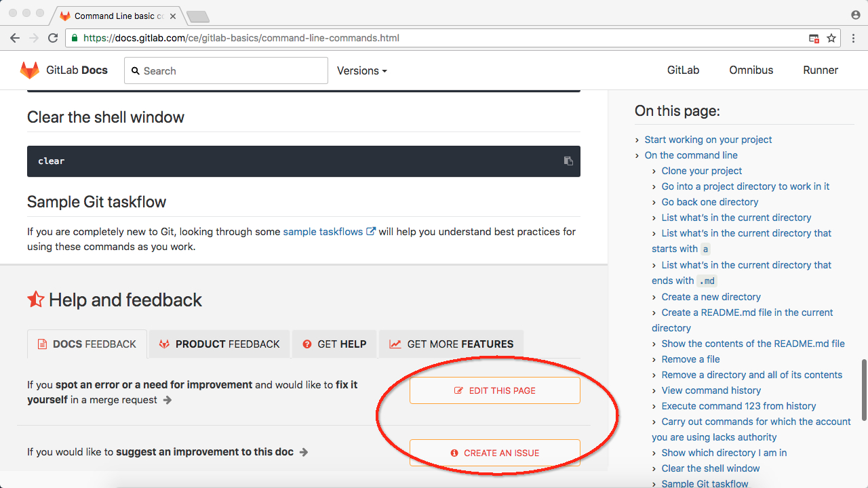Screen dimensions: 868x488
Task: Click the page vertical scrollbar thumb
Action: point(864,389)
